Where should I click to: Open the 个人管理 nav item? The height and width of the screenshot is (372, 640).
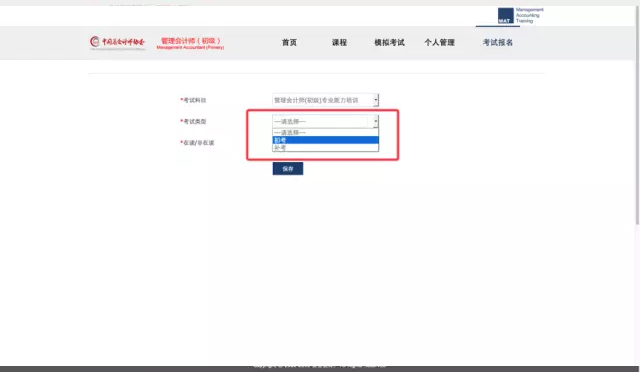pos(439,42)
